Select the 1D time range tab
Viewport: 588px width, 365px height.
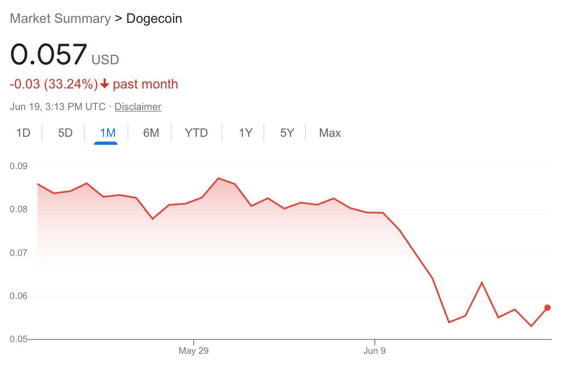tap(23, 133)
